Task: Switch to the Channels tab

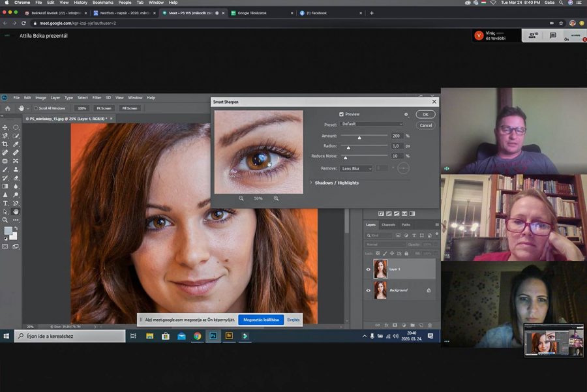Action: pyautogui.click(x=388, y=224)
